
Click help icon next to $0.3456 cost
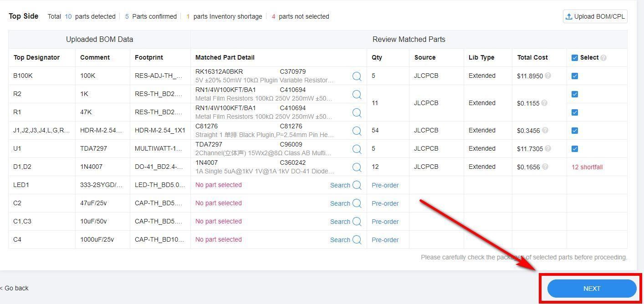click(545, 130)
